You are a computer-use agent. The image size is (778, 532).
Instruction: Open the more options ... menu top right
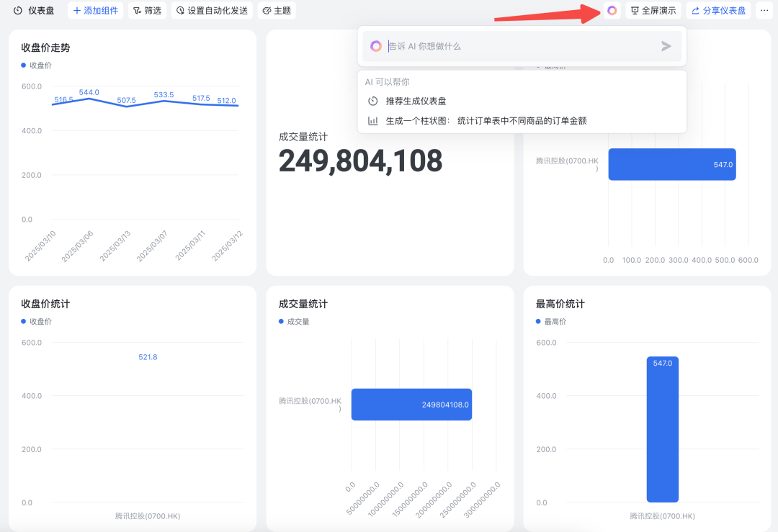pos(765,10)
